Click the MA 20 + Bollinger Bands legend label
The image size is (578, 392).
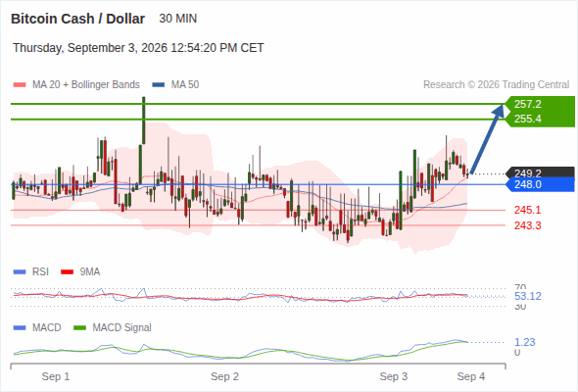point(86,85)
